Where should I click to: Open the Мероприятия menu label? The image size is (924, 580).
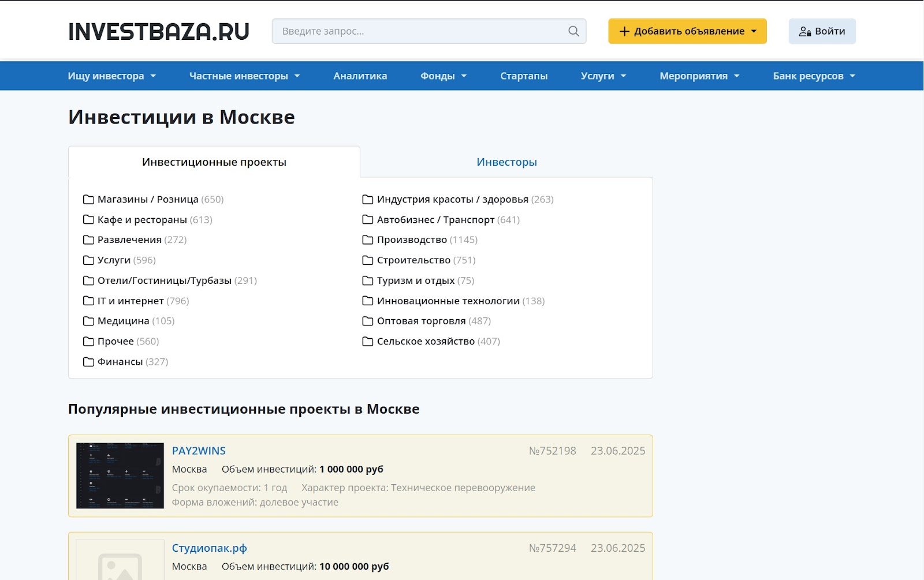[x=694, y=76]
